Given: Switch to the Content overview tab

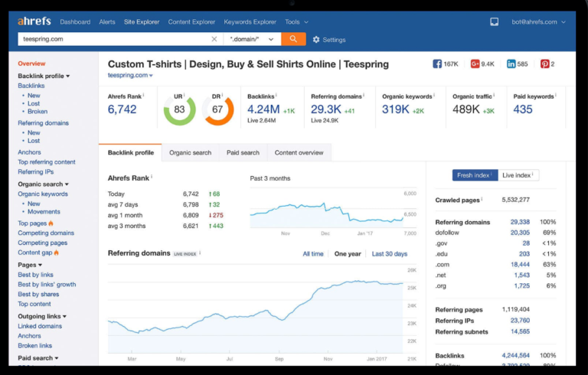Looking at the screenshot, I should (x=299, y=152).
